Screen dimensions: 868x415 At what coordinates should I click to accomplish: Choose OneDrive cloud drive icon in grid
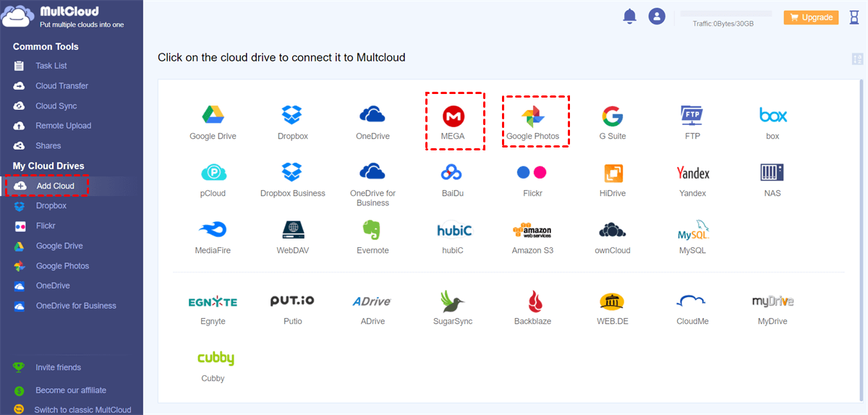coord(373,121)
